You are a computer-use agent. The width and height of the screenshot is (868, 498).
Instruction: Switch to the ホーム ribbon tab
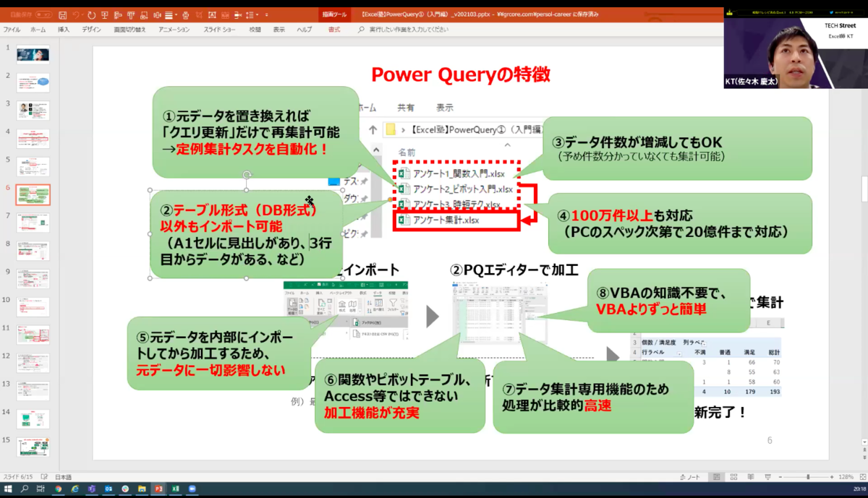pos(38,30)
